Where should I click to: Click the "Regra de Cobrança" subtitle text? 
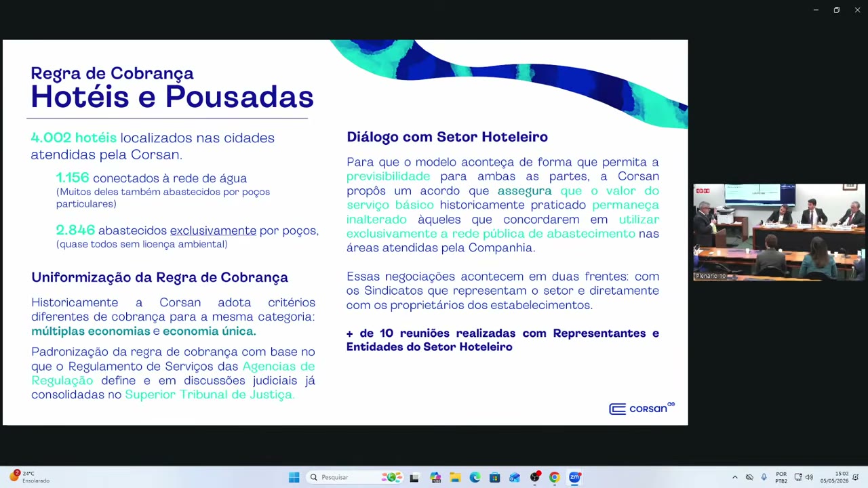click(x=113, y=73)
